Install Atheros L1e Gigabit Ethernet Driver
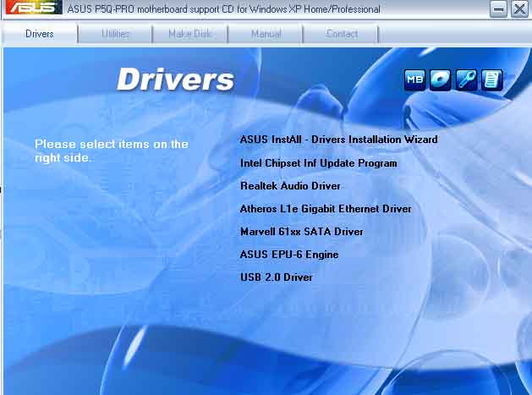 click(326, 209)
